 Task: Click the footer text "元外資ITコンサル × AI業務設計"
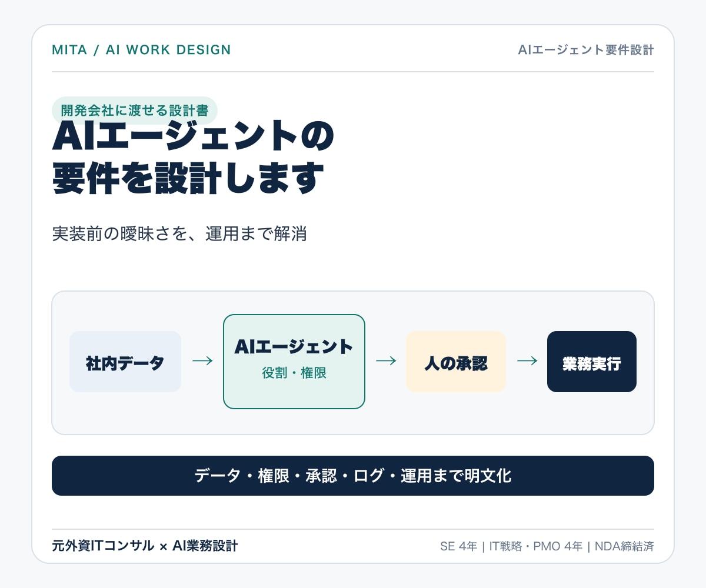point(145,546)
